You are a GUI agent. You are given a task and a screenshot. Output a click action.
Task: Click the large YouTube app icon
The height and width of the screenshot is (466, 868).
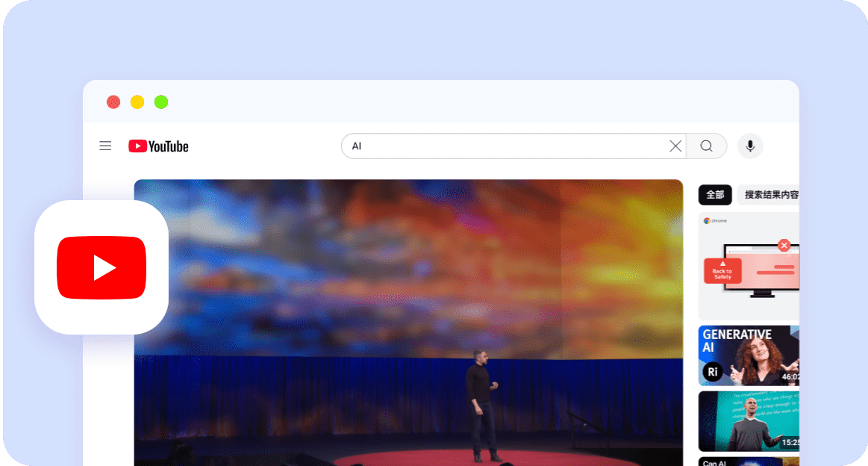coord(102,267)
